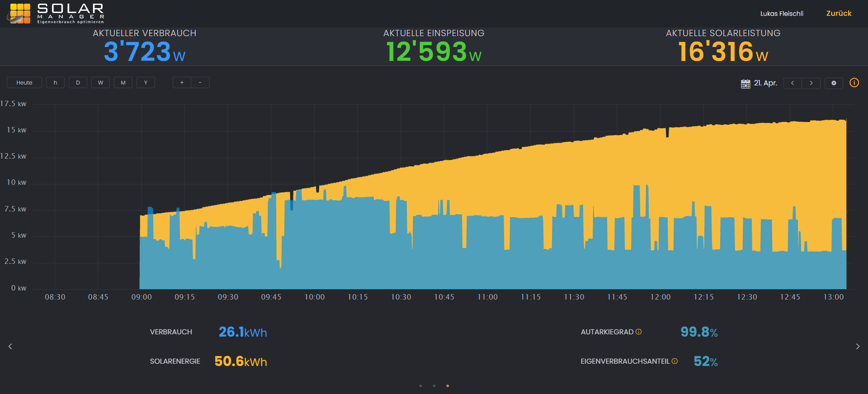Viewport: 868px width, 394px height.
Task: Click the VERBRAUCH label
Action: click(x=171, y=332)
